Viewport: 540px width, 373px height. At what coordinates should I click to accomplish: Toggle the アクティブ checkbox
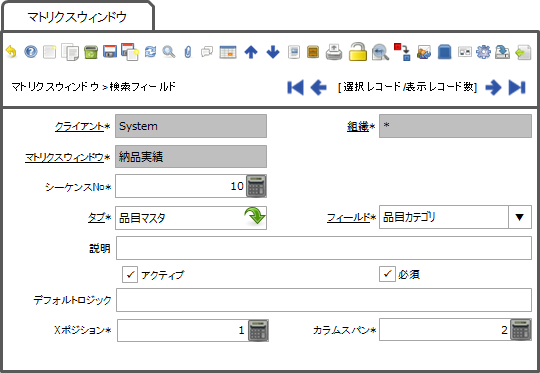[x=130, y=274]
